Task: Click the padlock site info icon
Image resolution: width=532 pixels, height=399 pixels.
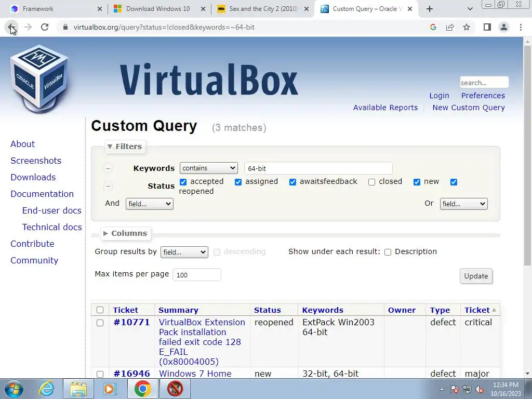Action: tap(65, 27)
